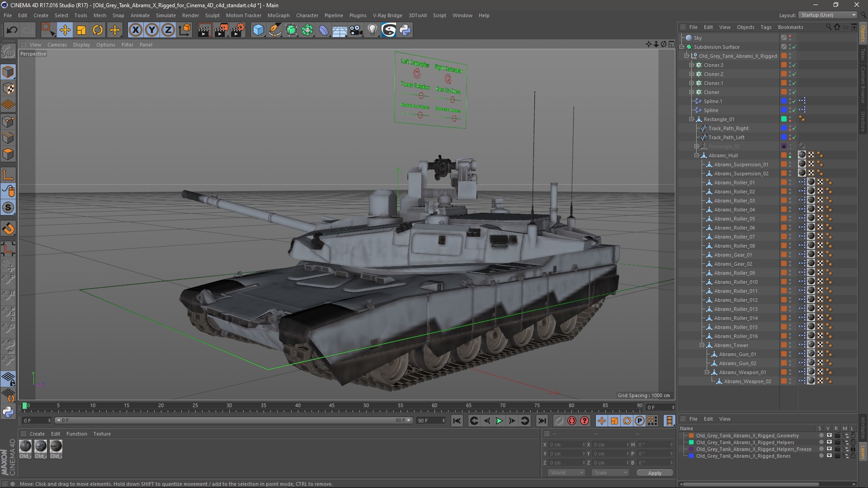This screenshot has width=868, height=488.
Task: Enable Snap magnet icon in left toolbar
Action: click(x=8, y=229)
